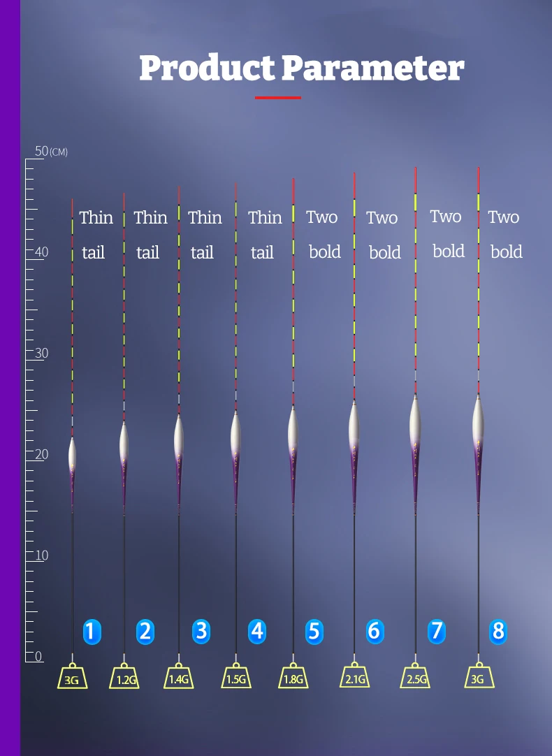
Task: Click the blue number 1 badge
Action: [92, 632]
